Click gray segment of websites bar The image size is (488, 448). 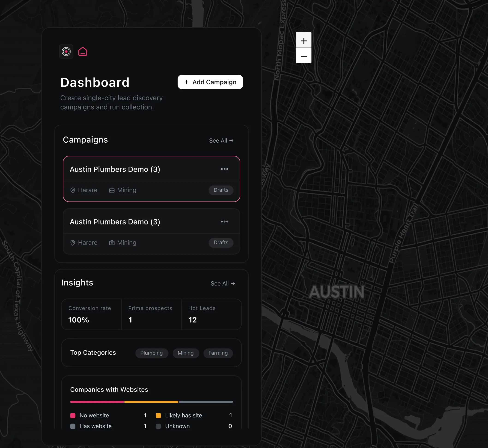coord(206,402)
